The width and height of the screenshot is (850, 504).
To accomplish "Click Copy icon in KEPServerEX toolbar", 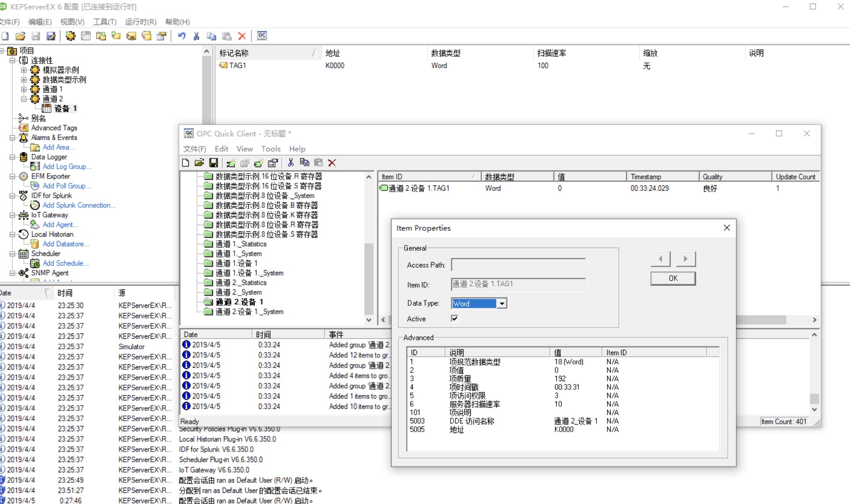I will coord(212,36).
